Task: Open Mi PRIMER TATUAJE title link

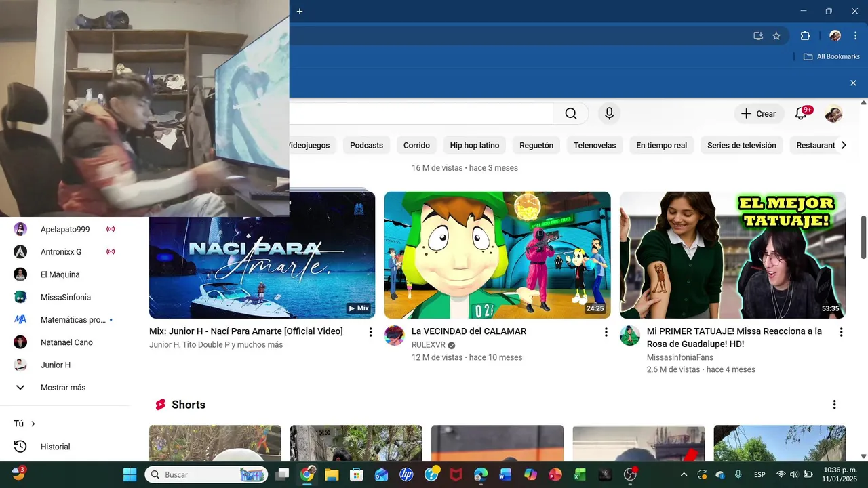Action: click(734, 338)
